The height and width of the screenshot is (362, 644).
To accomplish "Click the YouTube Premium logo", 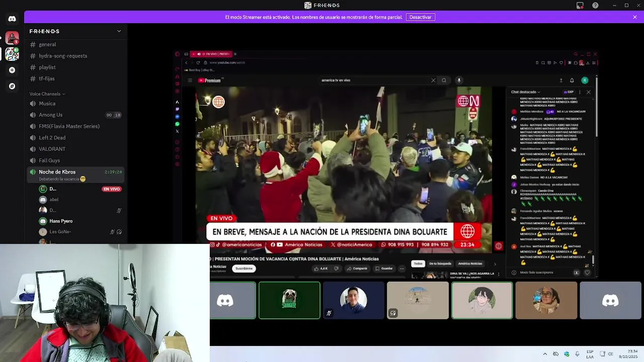I will click(210, 80).
